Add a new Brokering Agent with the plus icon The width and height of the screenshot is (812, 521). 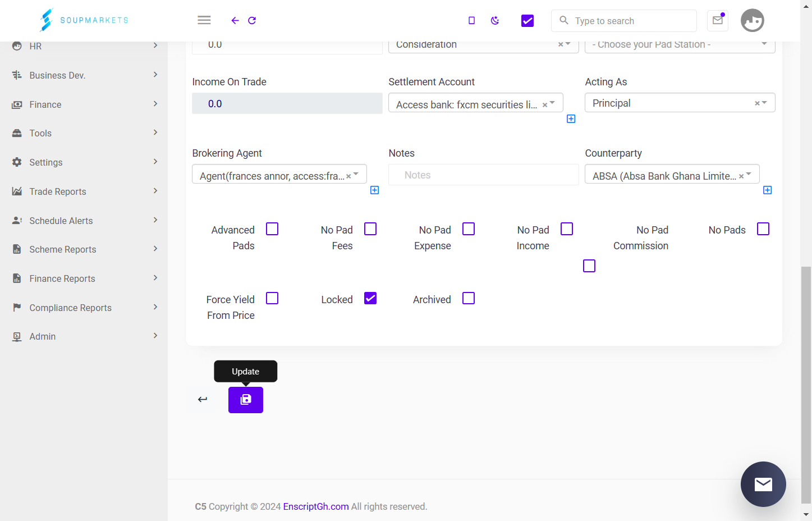tap(375, 190)
